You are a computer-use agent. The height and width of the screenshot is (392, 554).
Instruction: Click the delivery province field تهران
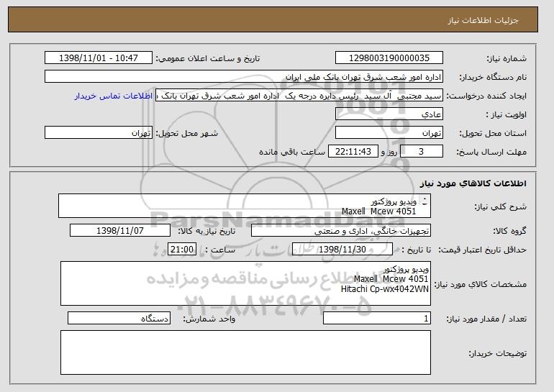click(x=389, y=133)
